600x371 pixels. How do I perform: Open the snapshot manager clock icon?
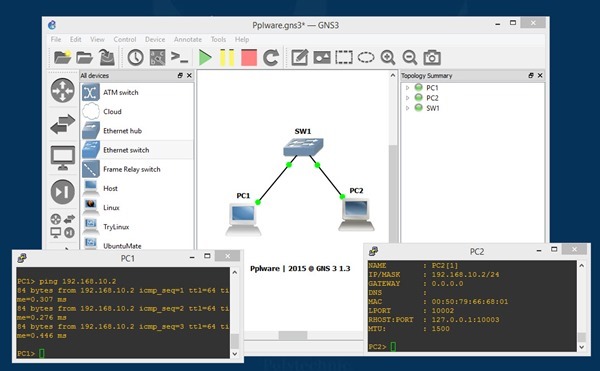[x=135, y=58]
